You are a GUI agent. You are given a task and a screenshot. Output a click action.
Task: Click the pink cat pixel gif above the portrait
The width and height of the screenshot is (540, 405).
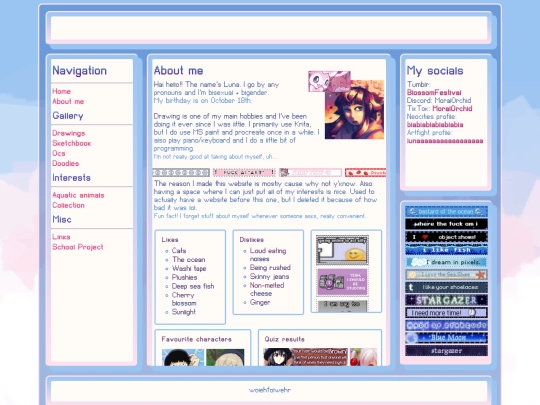coord(329,81)
